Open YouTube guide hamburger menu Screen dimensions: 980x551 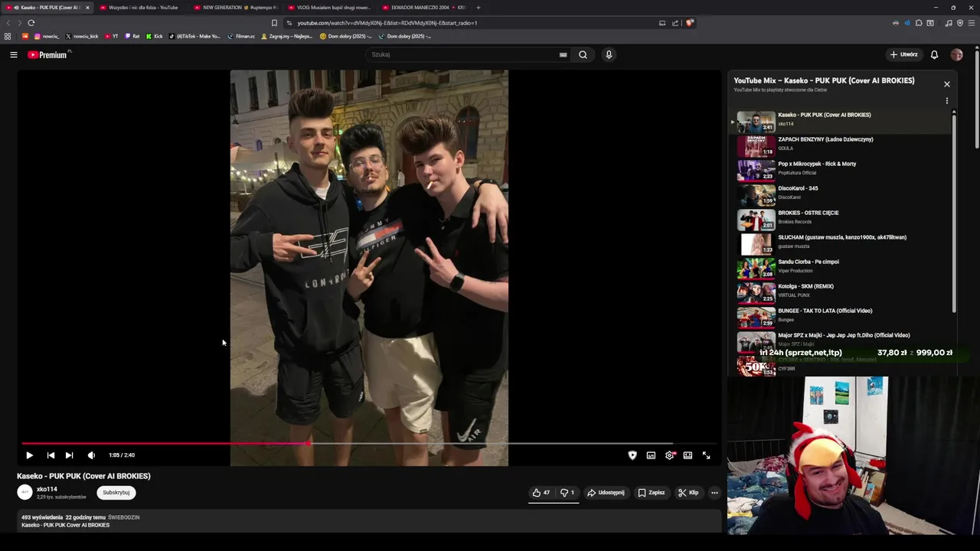[14, 54]
